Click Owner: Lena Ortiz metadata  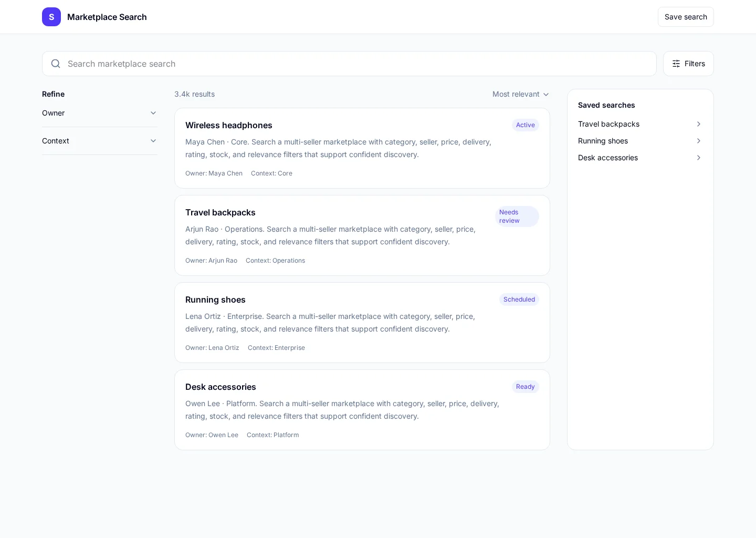(x=212, y=348)
